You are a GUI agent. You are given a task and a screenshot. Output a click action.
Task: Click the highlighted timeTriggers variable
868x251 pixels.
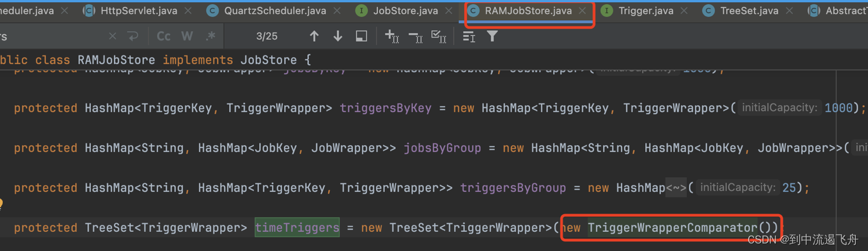(x=297, y=228)
